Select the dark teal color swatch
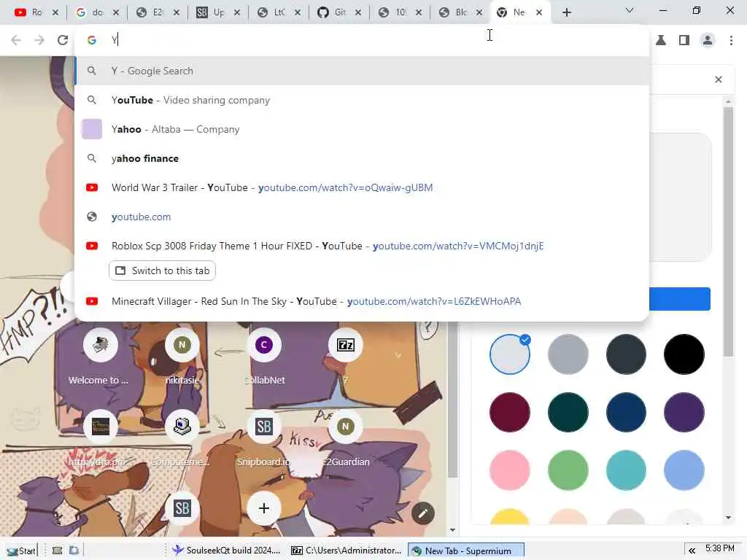Image resolution: width=747 pixels, height=560 pixels. [x=568, y=413]
